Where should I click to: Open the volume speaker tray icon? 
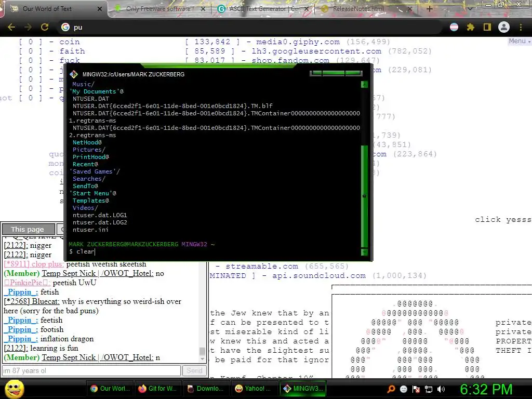441,389
